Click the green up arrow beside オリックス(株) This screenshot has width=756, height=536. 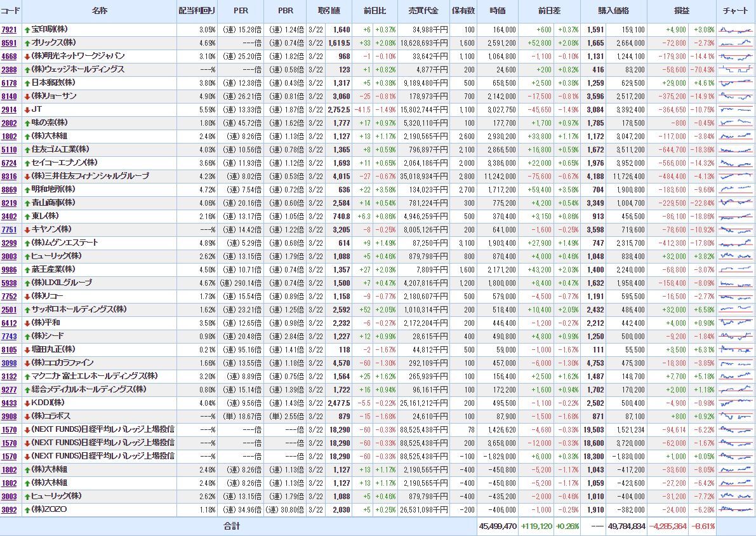pos(27,43)
